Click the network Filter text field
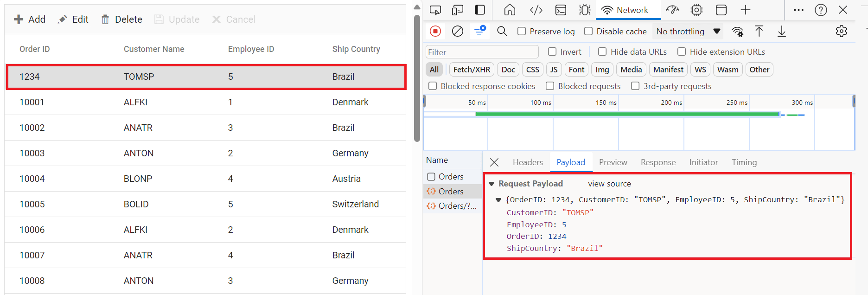The height and width of the screenshot is (295, 868). coord(481,52)
